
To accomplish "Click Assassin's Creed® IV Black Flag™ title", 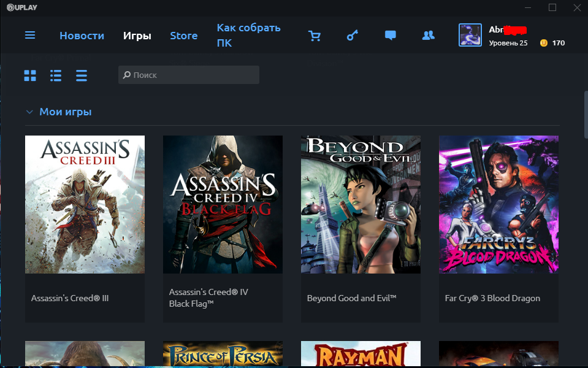I will point(208,298).
